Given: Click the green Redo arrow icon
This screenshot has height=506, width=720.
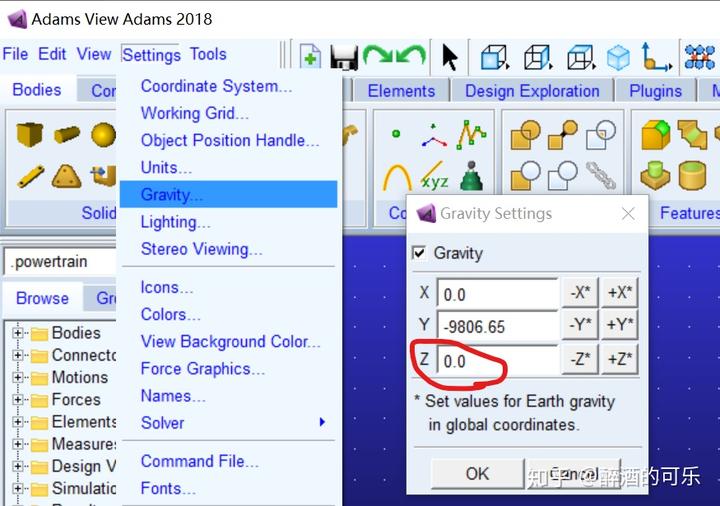Looking at the screenshot, I should 377,56.
